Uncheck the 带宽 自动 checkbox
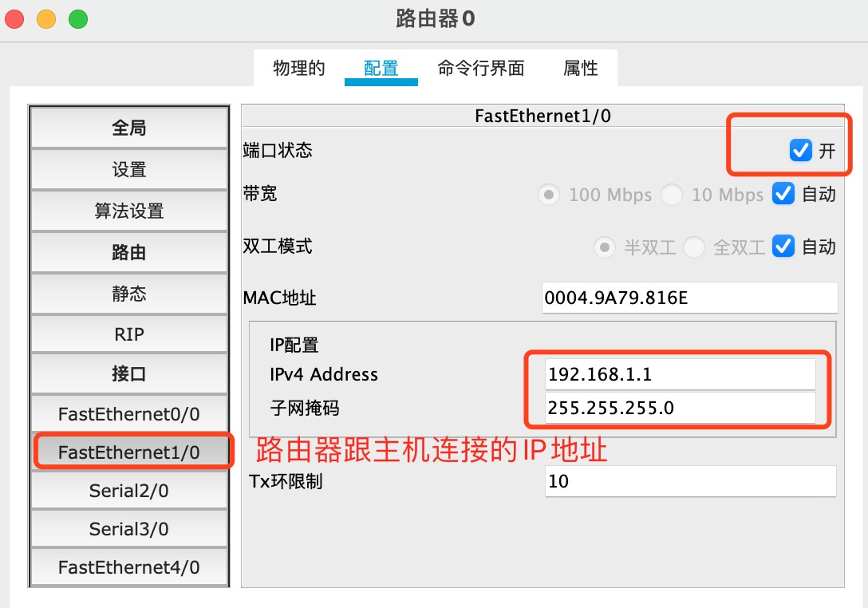 coord(783,194)
